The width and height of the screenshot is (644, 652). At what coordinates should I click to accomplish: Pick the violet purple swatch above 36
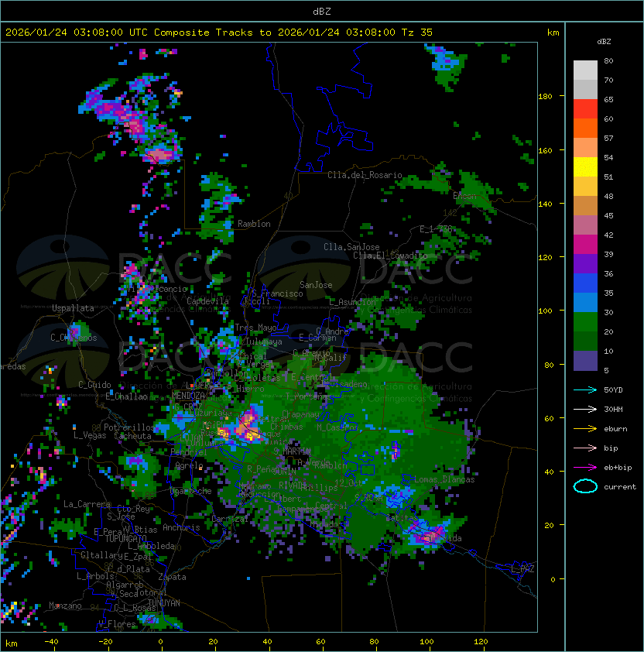(x=585, y=263)
